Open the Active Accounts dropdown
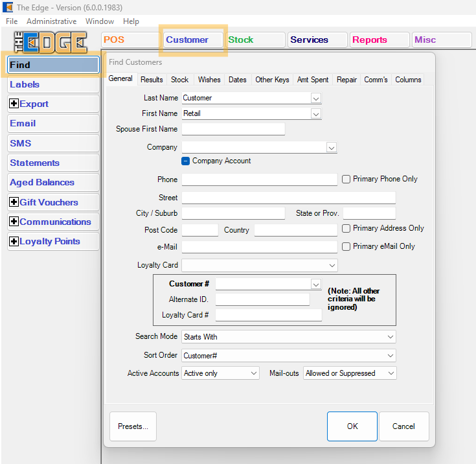The image size is (476, 464). click(x=220, y=373)
